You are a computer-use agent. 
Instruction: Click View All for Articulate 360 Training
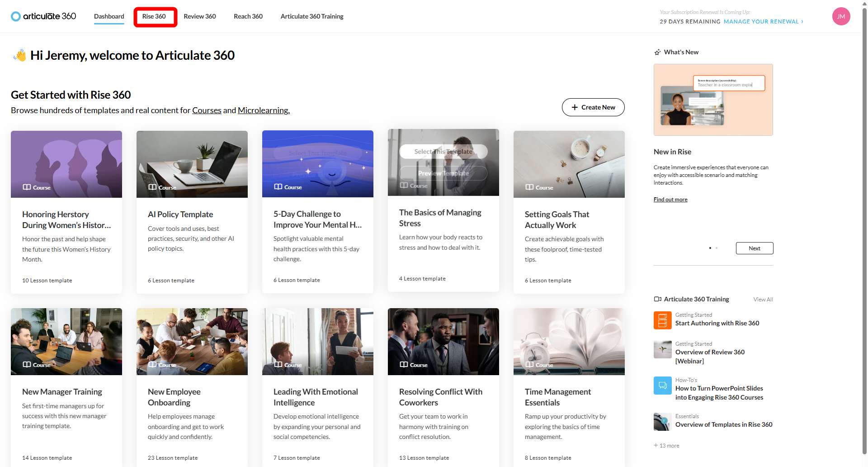[x=763, y=300]
